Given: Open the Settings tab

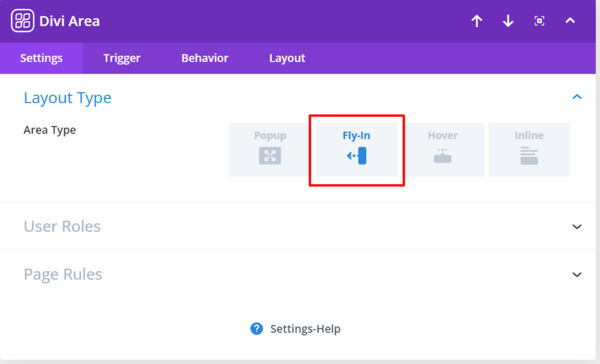Looking at the screenshot, I should [42, 58].
